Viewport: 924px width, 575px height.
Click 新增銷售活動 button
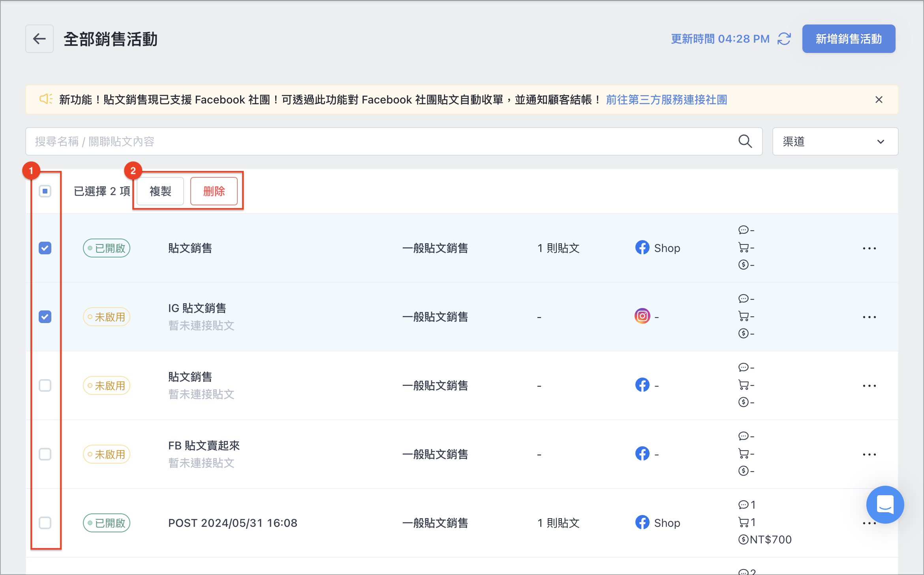point(849,39)
